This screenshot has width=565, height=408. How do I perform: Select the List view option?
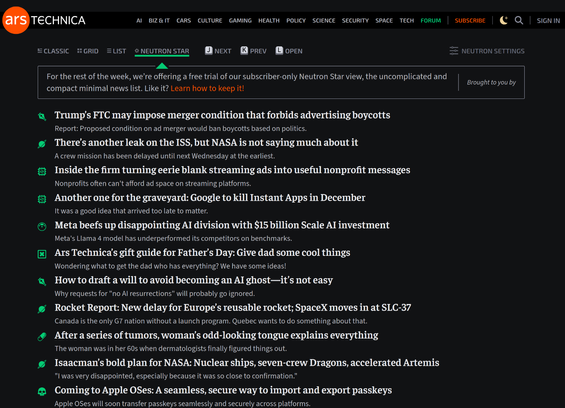point(116,51)
